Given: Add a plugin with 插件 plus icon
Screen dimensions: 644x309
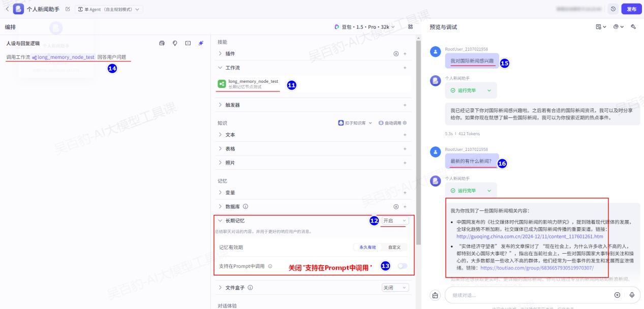Looking at the screenshot, I should pos(405,53).
